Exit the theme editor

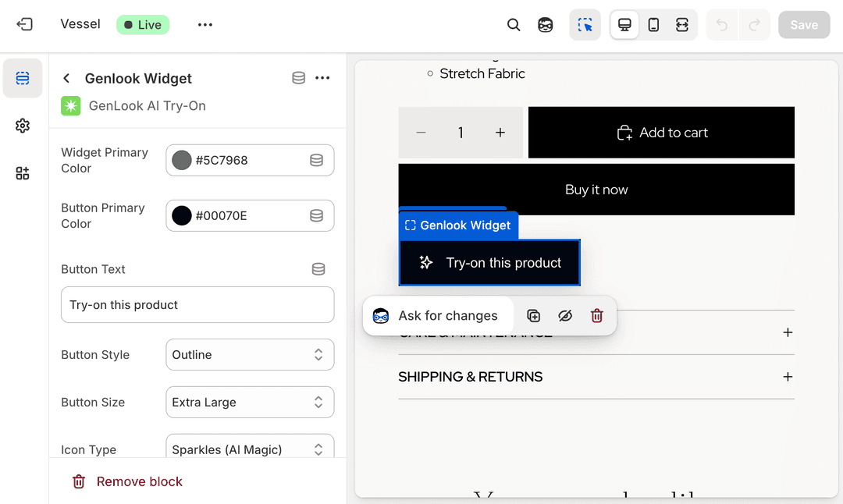click(23, 24)
